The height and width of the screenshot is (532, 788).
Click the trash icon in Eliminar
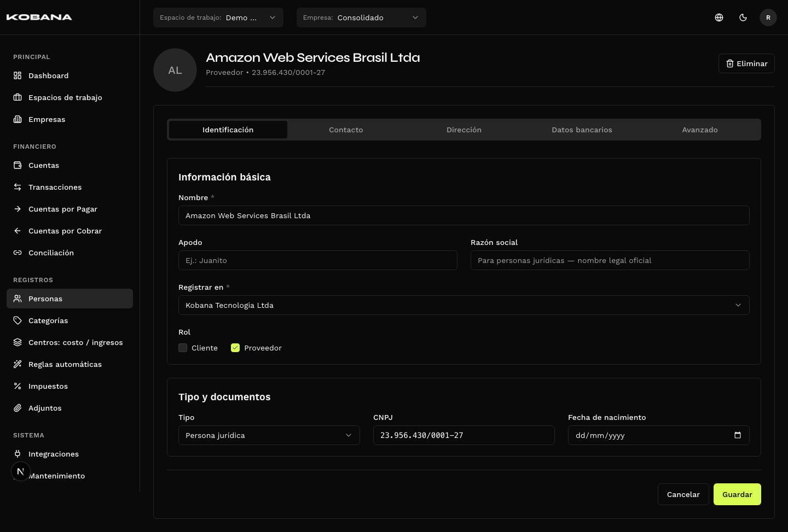click(730, 63)
